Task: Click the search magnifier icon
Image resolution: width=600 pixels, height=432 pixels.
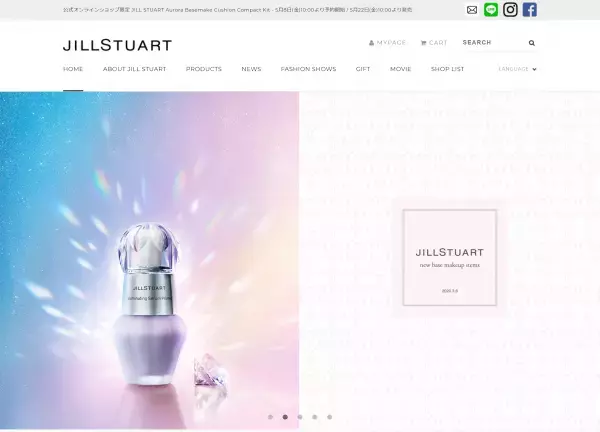Action: [532, 43]
